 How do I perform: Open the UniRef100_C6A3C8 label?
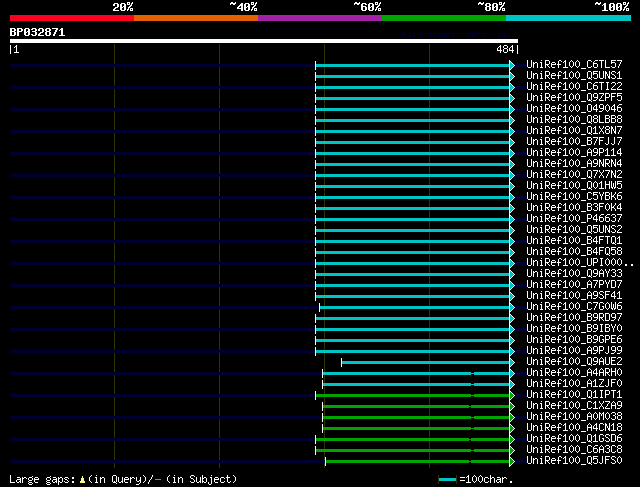574,450
